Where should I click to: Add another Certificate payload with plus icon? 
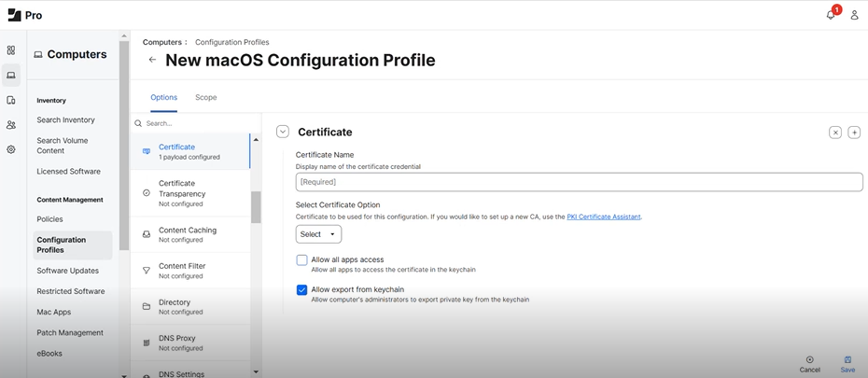[854, 133]
